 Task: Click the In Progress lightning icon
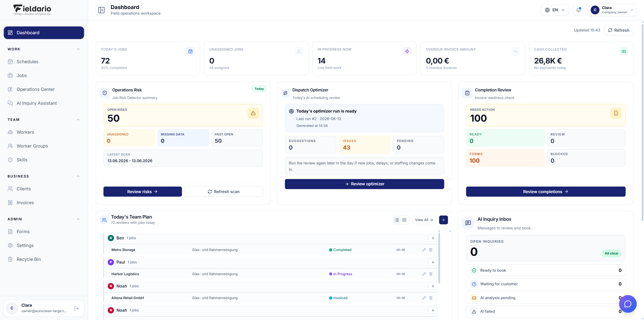[407, 51]
